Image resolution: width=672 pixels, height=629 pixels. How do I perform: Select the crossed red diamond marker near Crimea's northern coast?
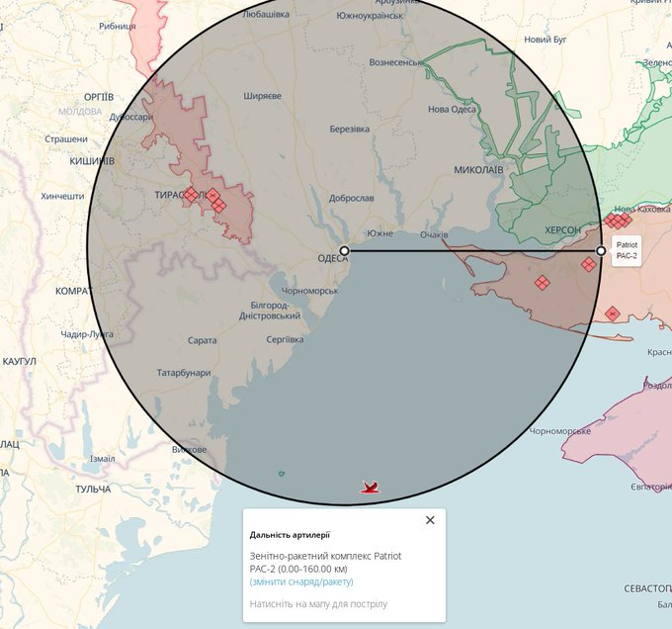[613, 314]
